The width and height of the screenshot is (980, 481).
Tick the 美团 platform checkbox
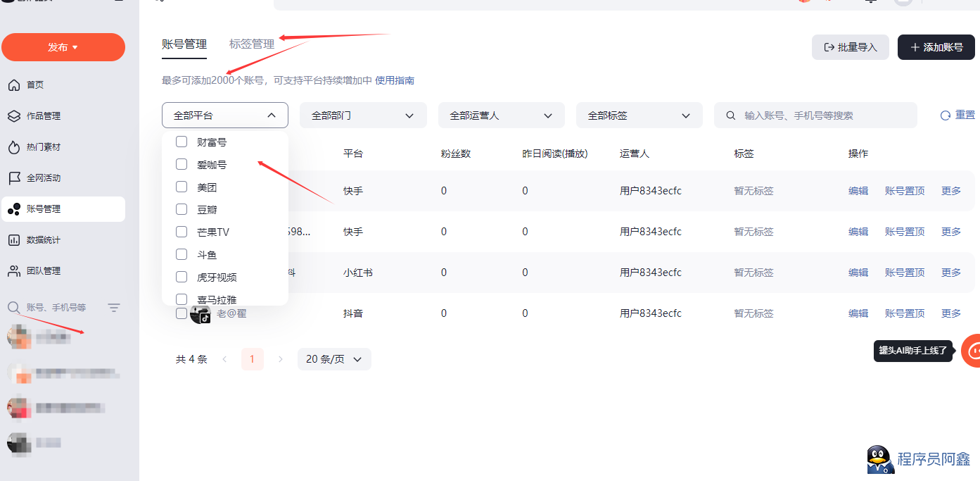click(182, 187)
